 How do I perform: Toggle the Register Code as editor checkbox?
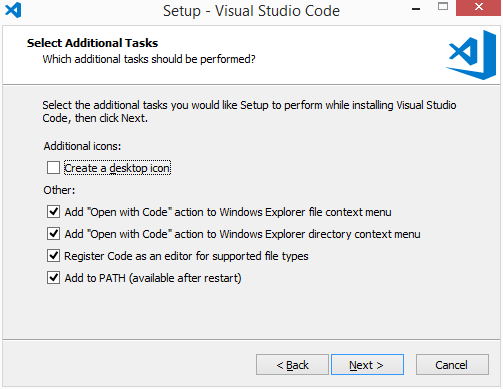click(53, 256)
